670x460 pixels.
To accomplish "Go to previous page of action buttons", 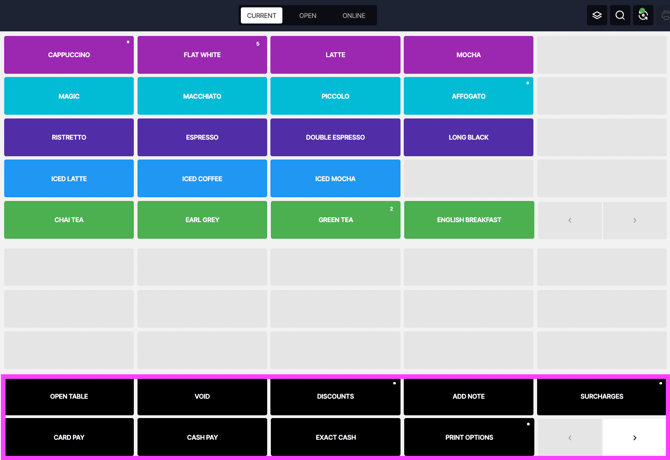I will coord(570,437).
